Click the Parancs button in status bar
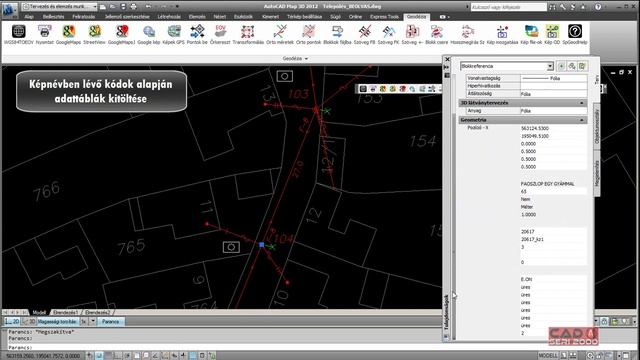Viewport: 640px width, 360px height. click(x=111, y=322)
